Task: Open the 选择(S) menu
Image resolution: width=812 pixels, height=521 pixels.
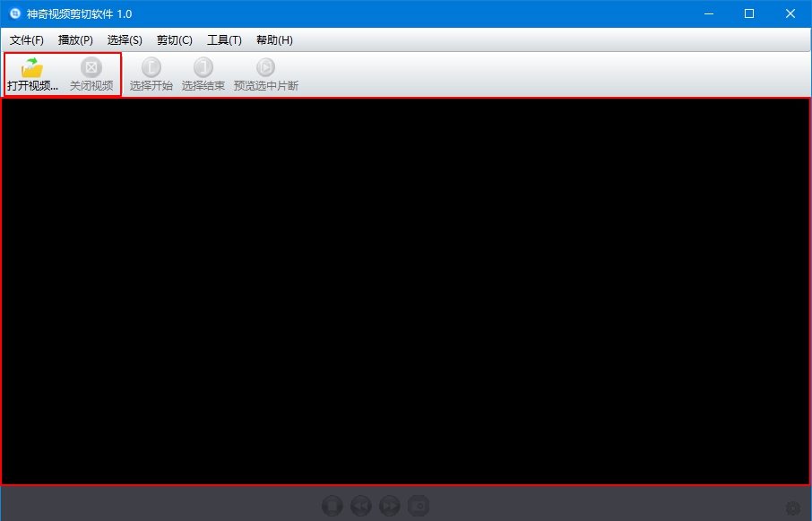Action: (125, 39)
